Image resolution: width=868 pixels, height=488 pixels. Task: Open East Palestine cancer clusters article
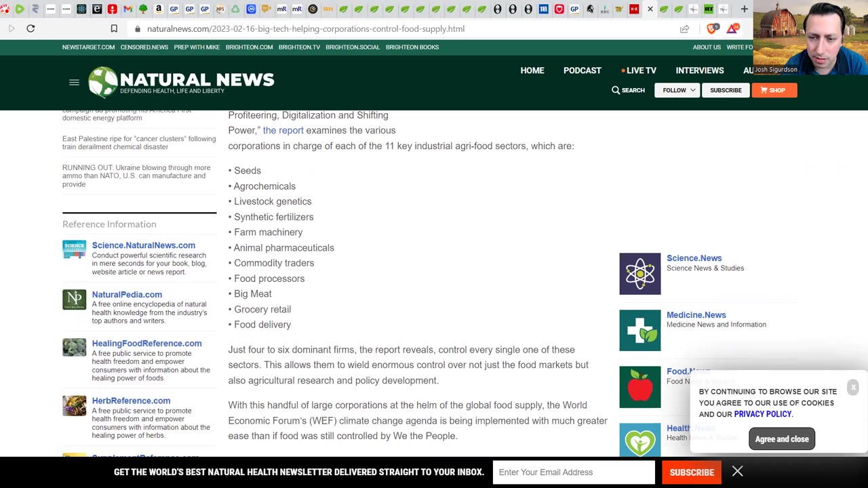(x=139, y=143)
